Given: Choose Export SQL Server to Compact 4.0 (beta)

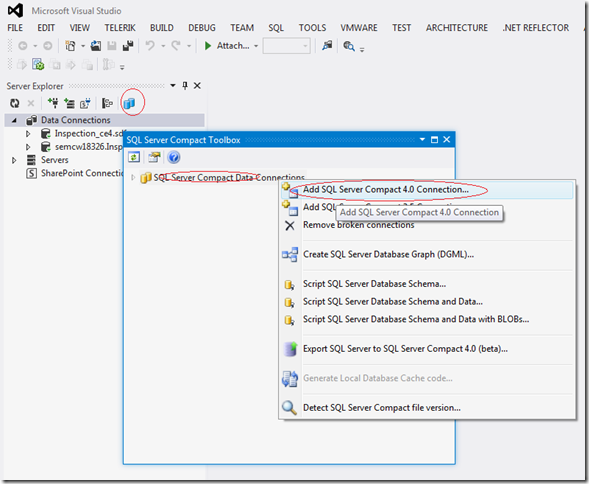Looking at the screenshot, I should (x=427, y=349).
